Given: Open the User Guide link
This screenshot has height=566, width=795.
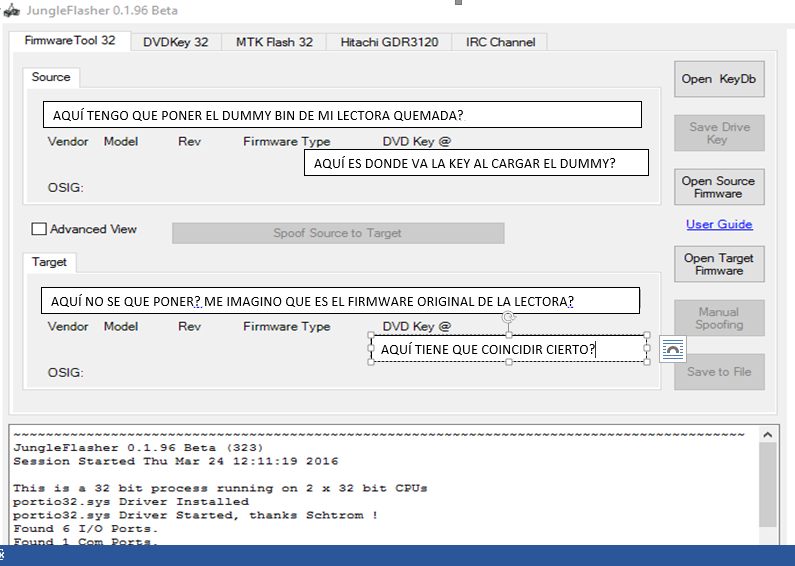Looking at the screenshot, I should [x=719, y=224].
